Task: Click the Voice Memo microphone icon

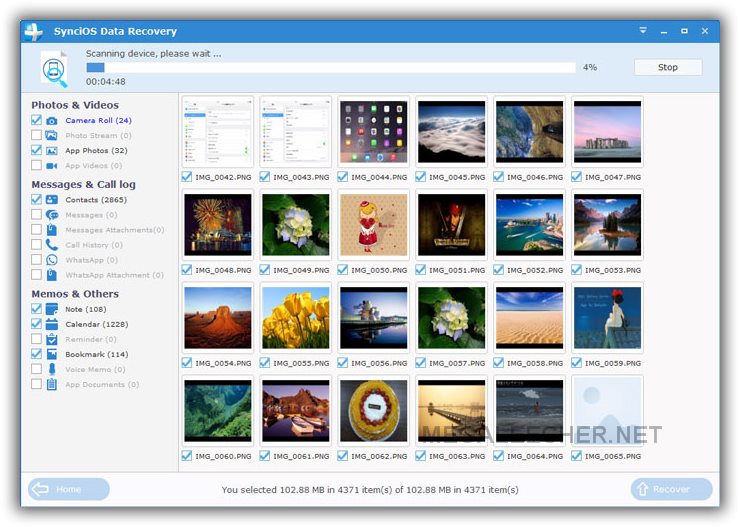Action: tap(52, 369)
